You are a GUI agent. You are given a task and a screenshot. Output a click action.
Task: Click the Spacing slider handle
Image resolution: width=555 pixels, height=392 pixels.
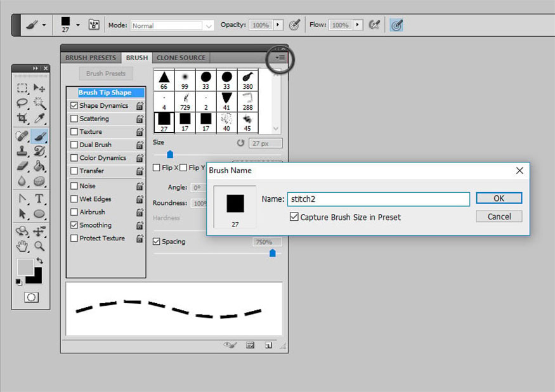tap(273, 253)
